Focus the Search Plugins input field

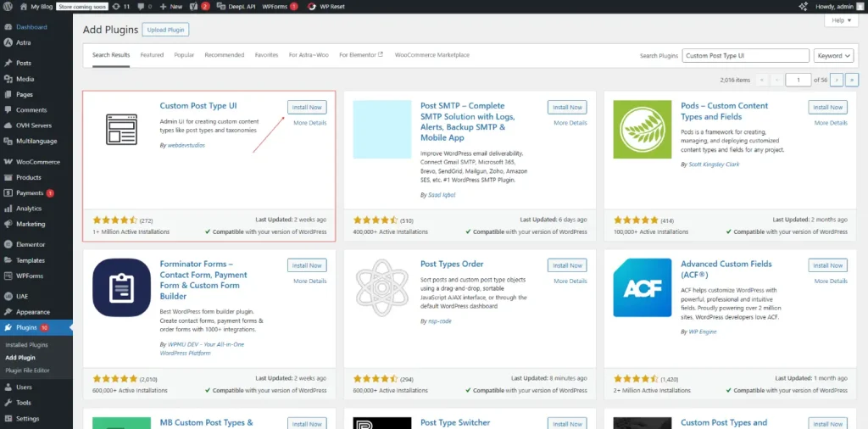tap(746, 56)
